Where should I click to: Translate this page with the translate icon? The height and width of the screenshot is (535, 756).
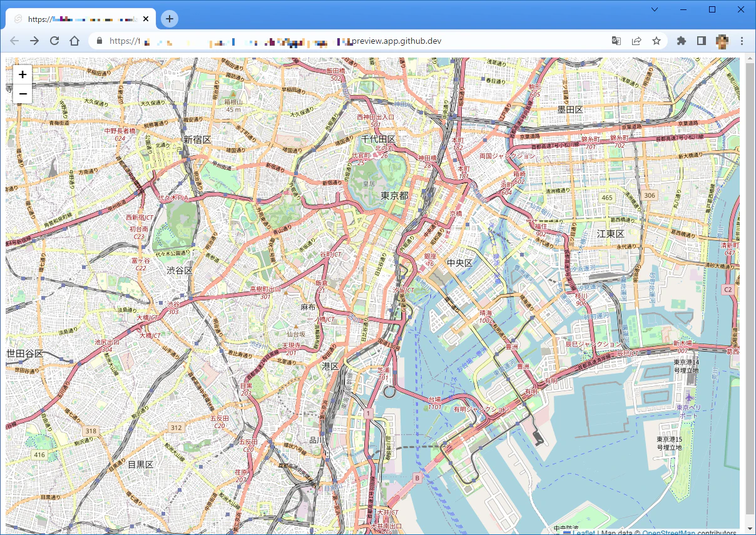click(616, 41)
